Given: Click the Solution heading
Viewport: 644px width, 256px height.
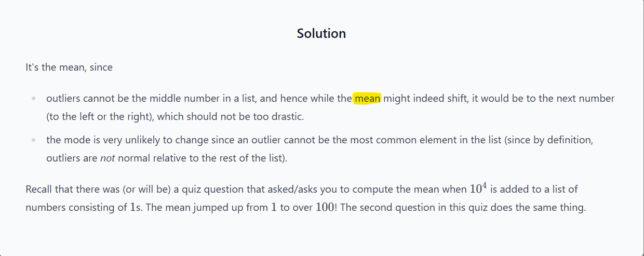Looking at the screenshot, I should [321, 34].
